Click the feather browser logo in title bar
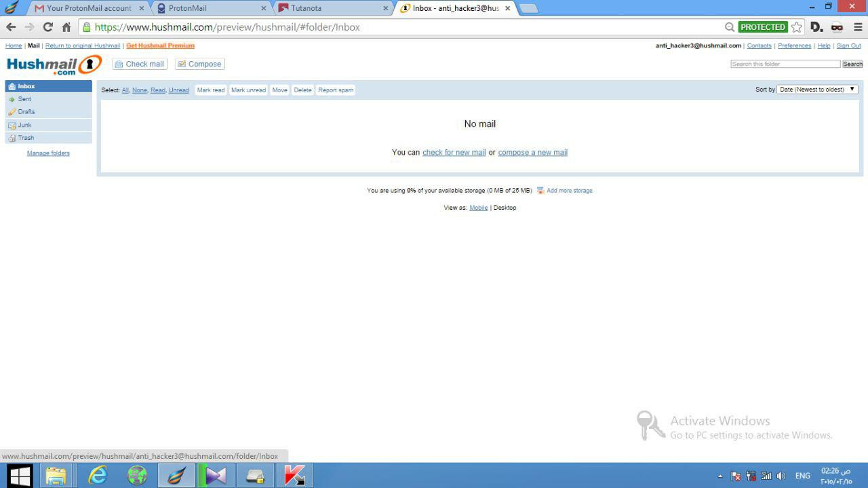 [x=12, y=8]
